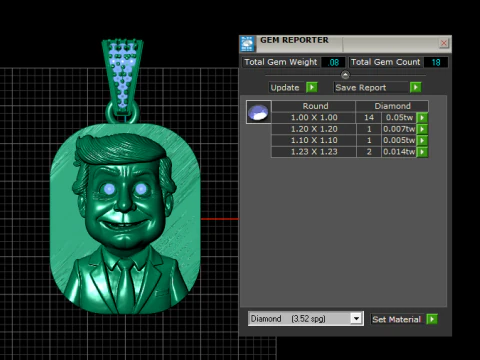
Task: Click the 0.005tw weight cell
Action: 399,140
